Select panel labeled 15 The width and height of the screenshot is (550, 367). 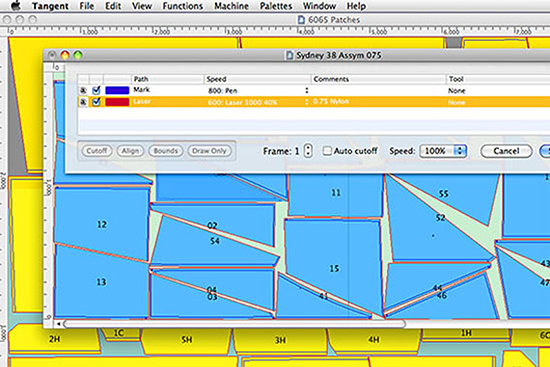334,268
